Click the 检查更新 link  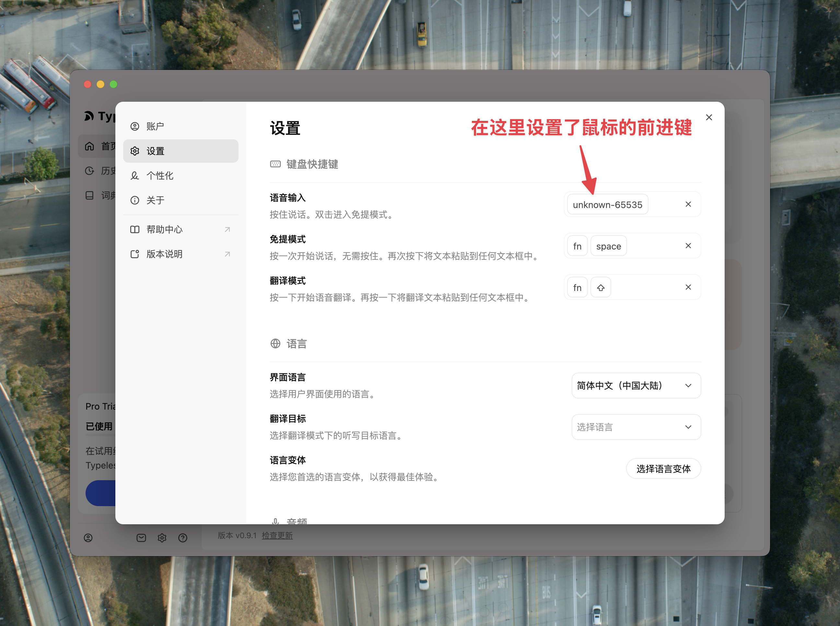pos(277,535)
